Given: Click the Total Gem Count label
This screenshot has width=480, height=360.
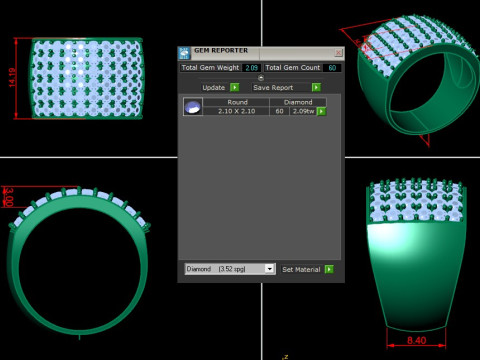Looking at the screenshot, I should point(293,68).
